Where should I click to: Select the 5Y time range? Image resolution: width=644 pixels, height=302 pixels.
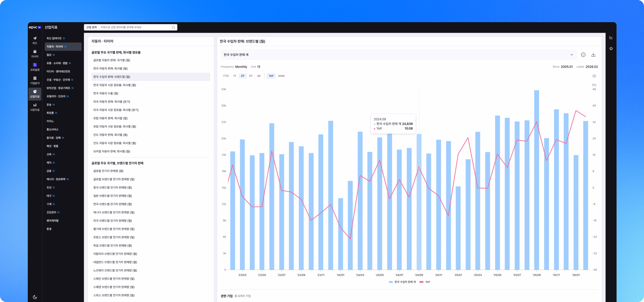(250, 76)
